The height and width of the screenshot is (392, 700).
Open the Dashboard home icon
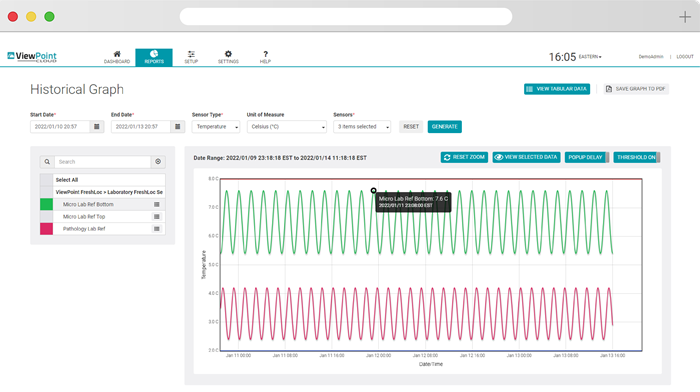[x=117, y=57]
